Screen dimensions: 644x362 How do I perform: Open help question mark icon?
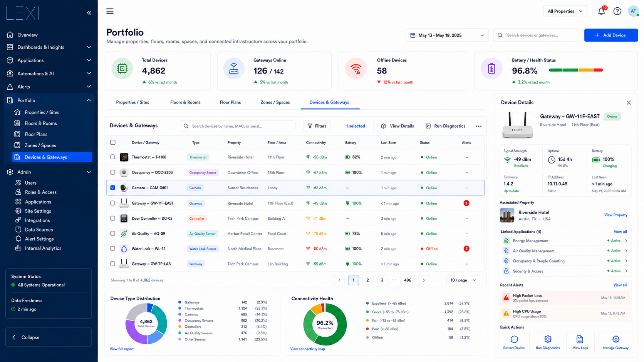point(617,11)
